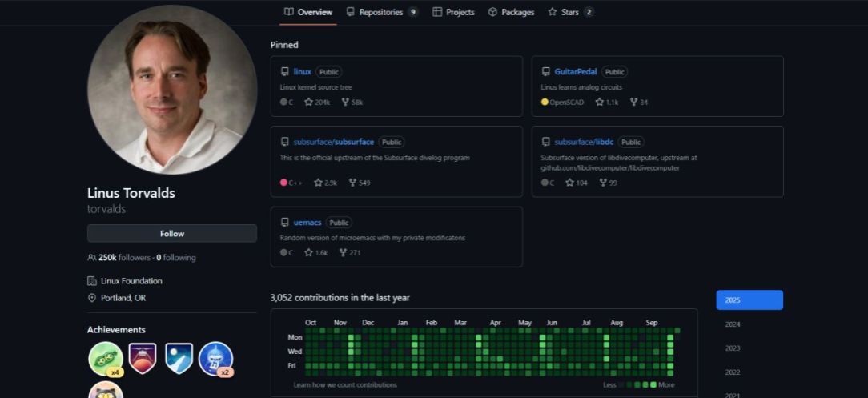868x398 pixels.
Task: Click the Stars tab star icon
Action: tap(553, 12)
